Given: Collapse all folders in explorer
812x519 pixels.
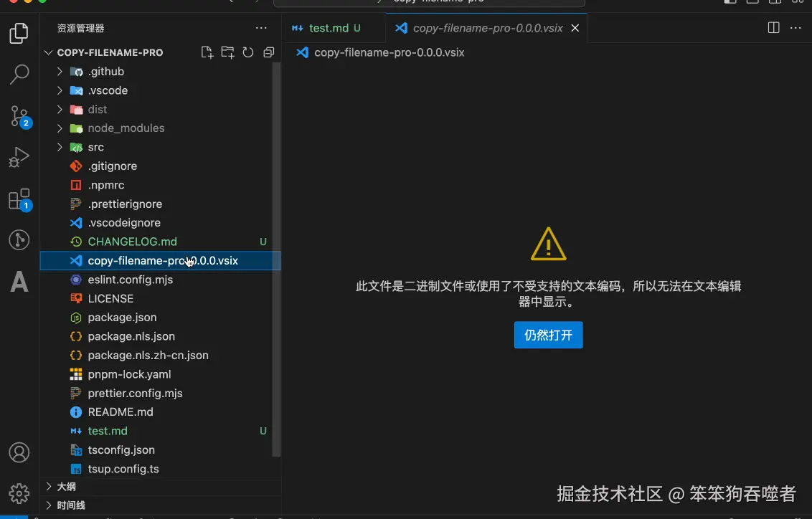Looking at the screenshot, I should [x=269, y=52].
